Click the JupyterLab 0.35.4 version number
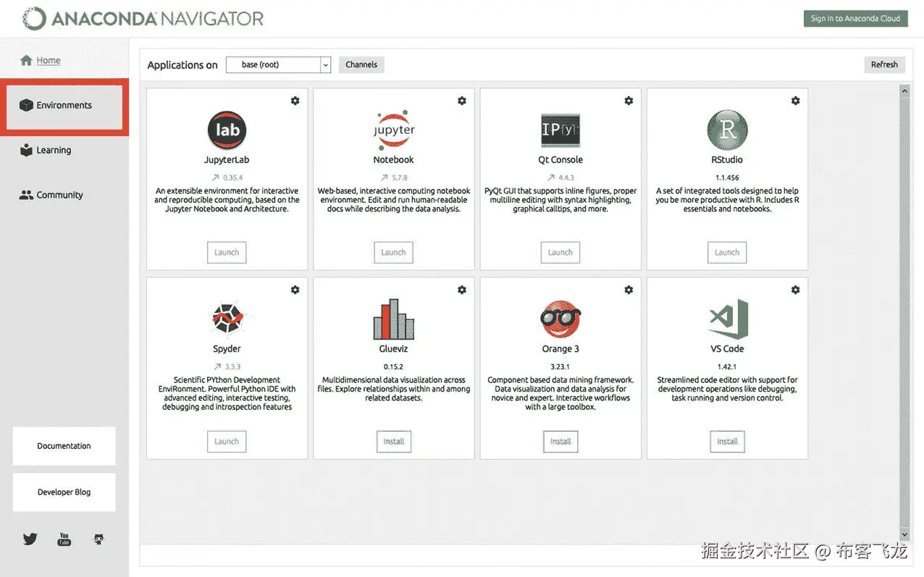 [232, 177]
